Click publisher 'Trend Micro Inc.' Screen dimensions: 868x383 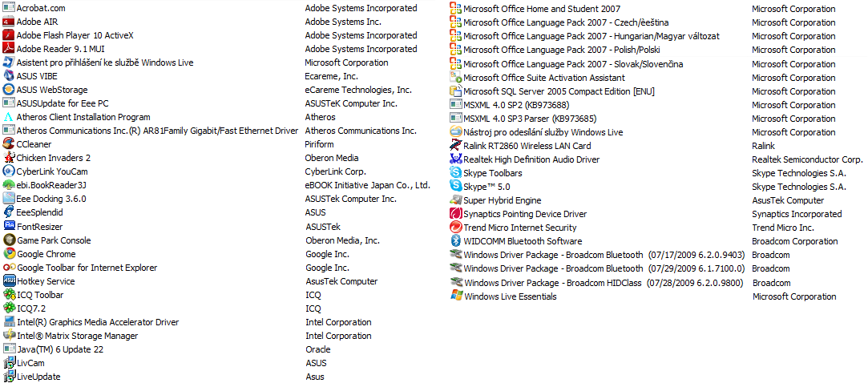point(783,228)
